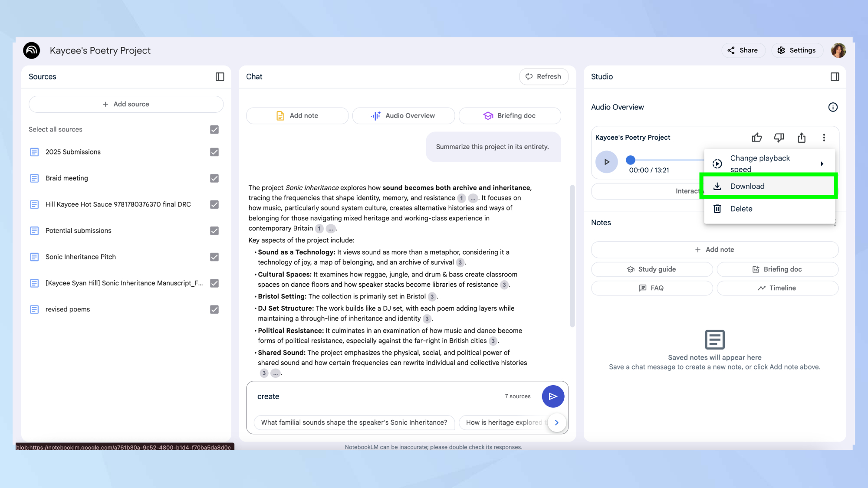Image resolution: width=868 pixels, height=488 pixels.
Task: Uncheck the Braid meeting source
Action: point(214,178)
